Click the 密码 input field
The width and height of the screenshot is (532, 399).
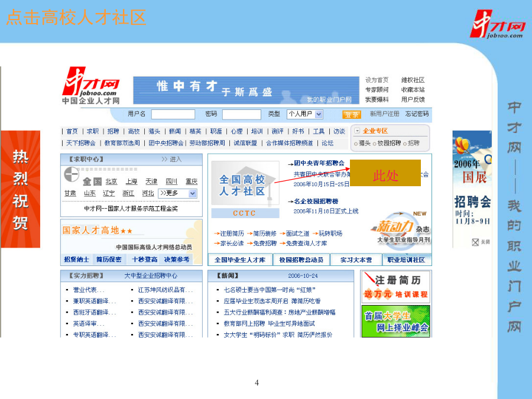tap(242, 114)
